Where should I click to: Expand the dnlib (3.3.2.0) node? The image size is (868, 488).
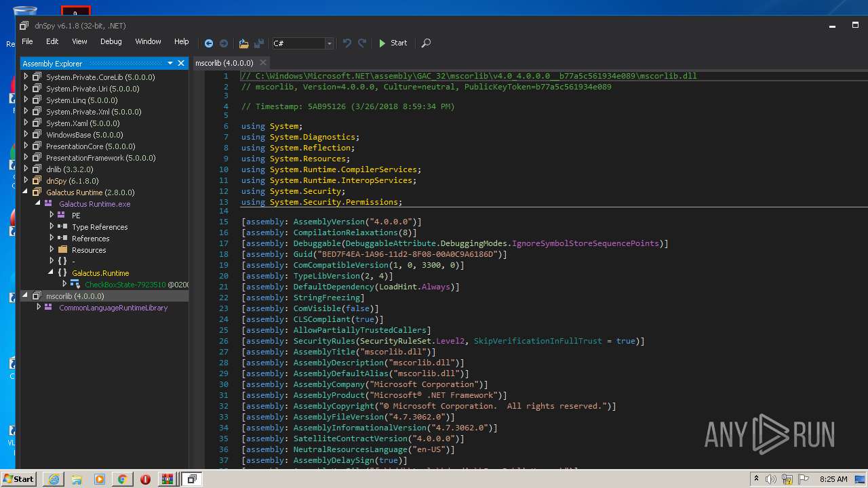(26, 169)
